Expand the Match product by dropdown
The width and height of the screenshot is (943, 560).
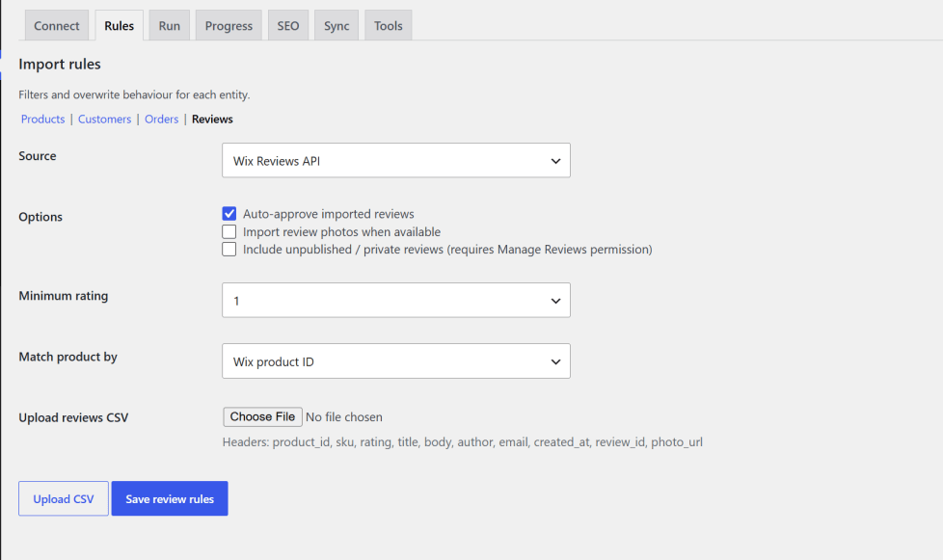pos(396,361)
